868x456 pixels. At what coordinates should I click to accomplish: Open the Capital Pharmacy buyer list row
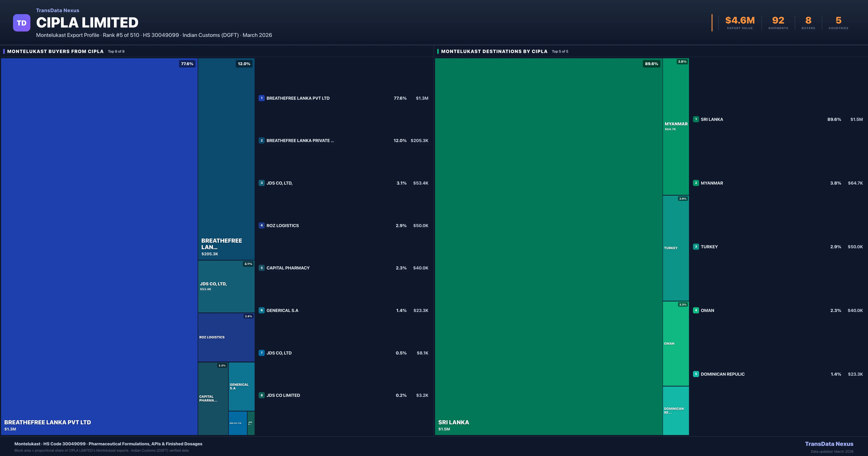(x=343, y=268)
